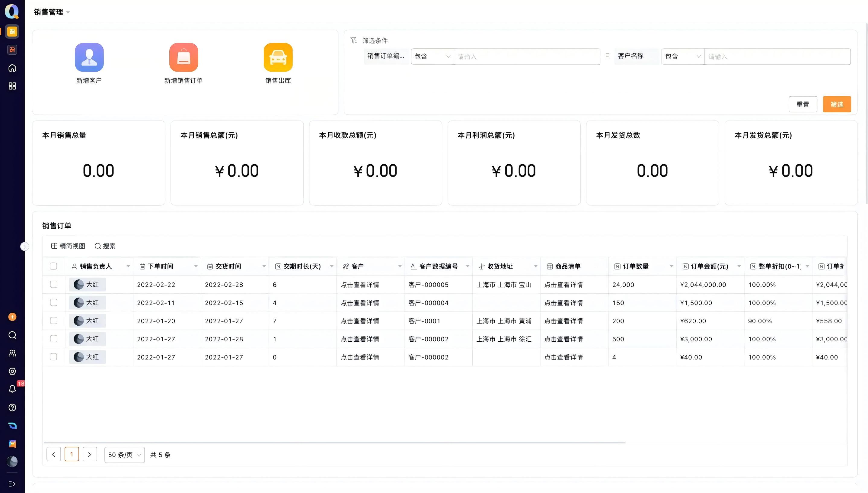Viewport: 868px width, 493px height.
Task: Open 包含 operator dropdown for 客户名称
Action: [683, 56]
